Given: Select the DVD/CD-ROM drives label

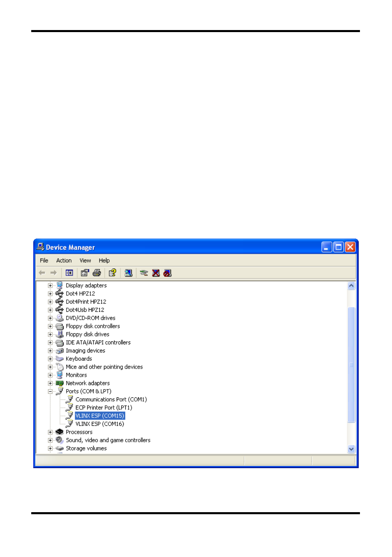Looking at the screenshot, I should (90, 318).
